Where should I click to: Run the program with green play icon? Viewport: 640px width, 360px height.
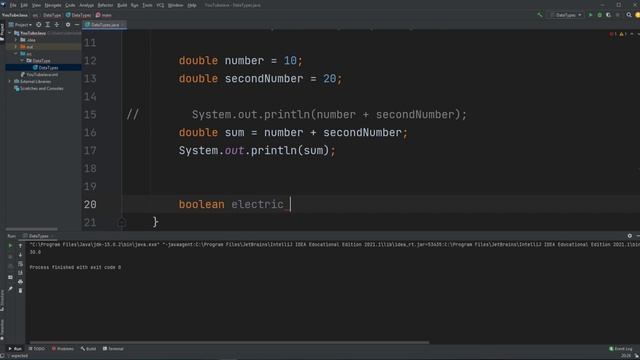point(590,15)
